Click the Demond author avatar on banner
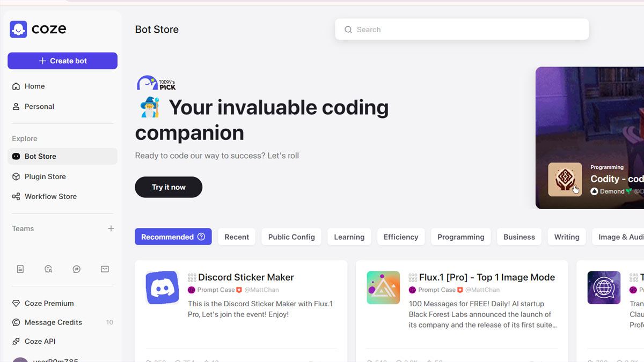Screen dimensions: 644x362 (x=594, y=191)
